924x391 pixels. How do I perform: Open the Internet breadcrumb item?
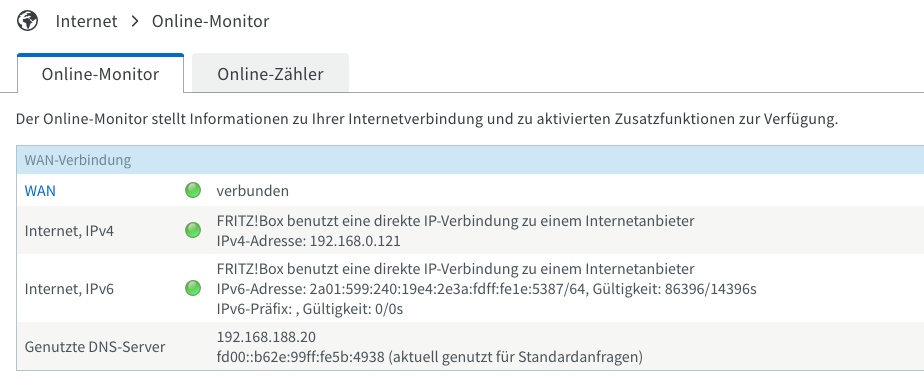pyautogui.click(x=87, y=21)
